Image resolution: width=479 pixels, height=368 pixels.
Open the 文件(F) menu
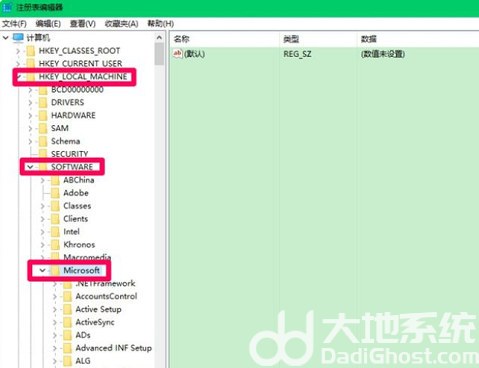tap(14, 24)
